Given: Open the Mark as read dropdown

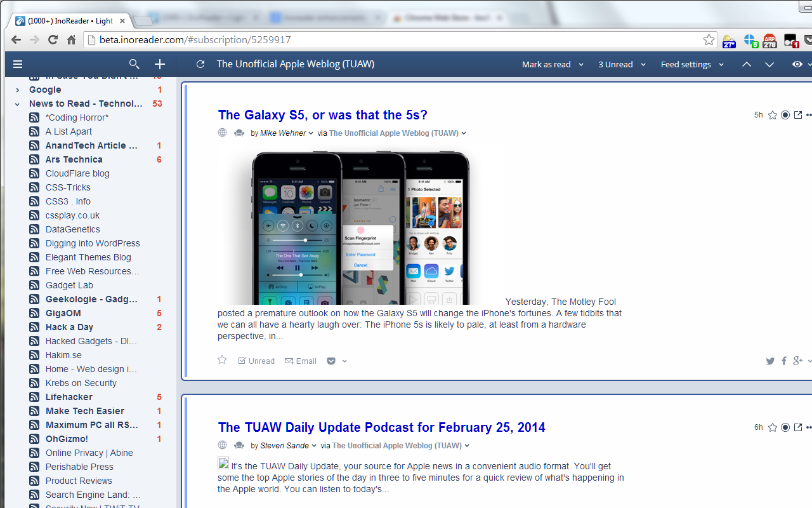Looking at the screenshot, I should pos(553,64).
